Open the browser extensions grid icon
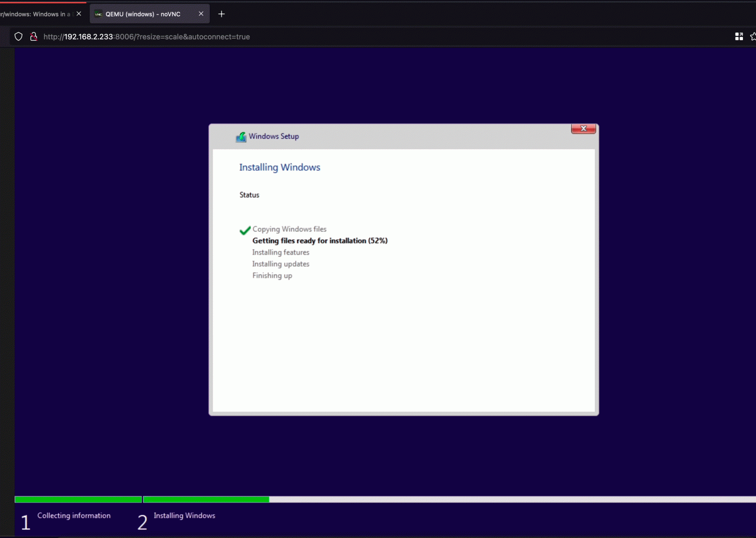756x538 pixels. (739, 37)
